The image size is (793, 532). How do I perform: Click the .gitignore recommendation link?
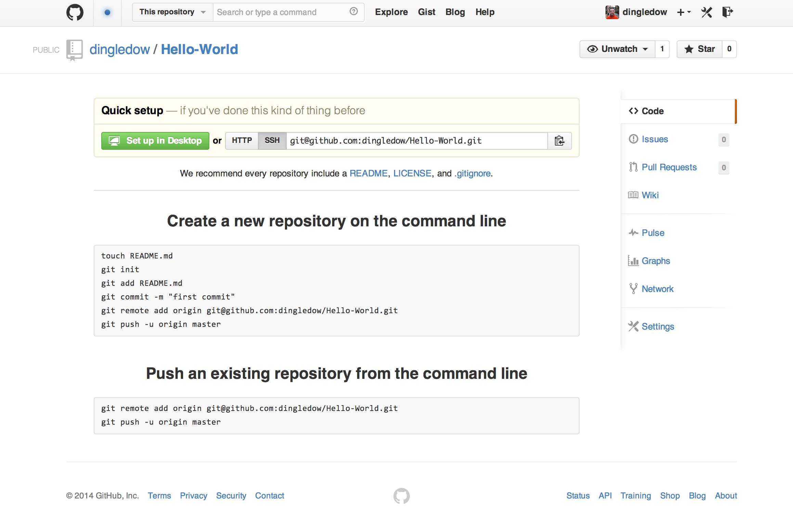coord(472,173)
